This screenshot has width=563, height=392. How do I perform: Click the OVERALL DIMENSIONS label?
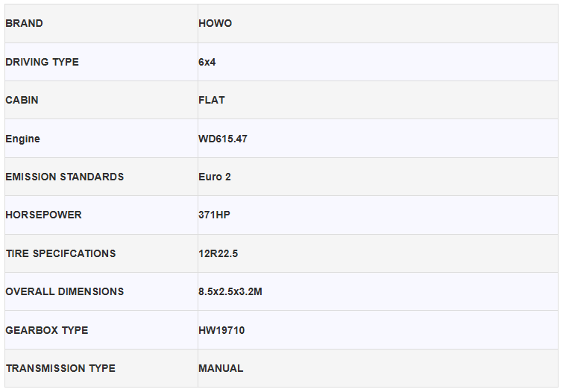click(x=65, y=291)
